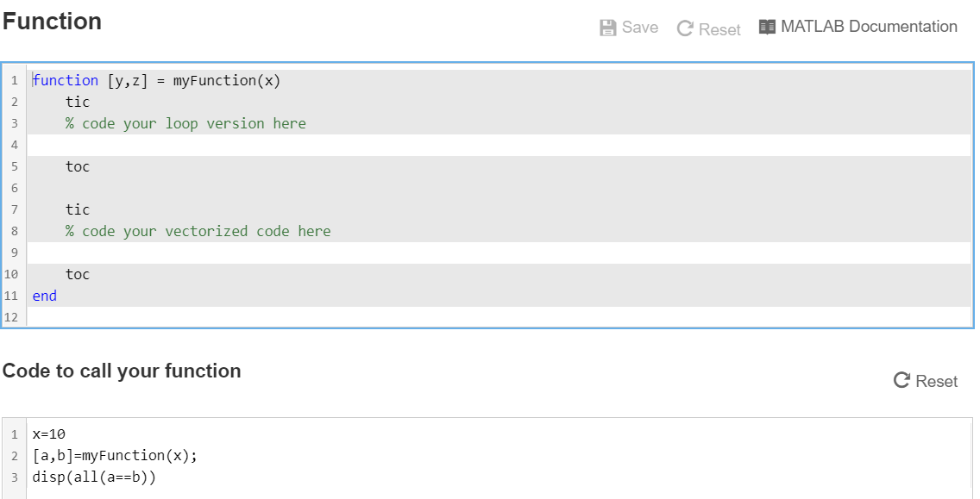The width and height of the screenshot is (980, 499).
Task: Select the function keyword on line 1
Action: (x=65, y=80)
